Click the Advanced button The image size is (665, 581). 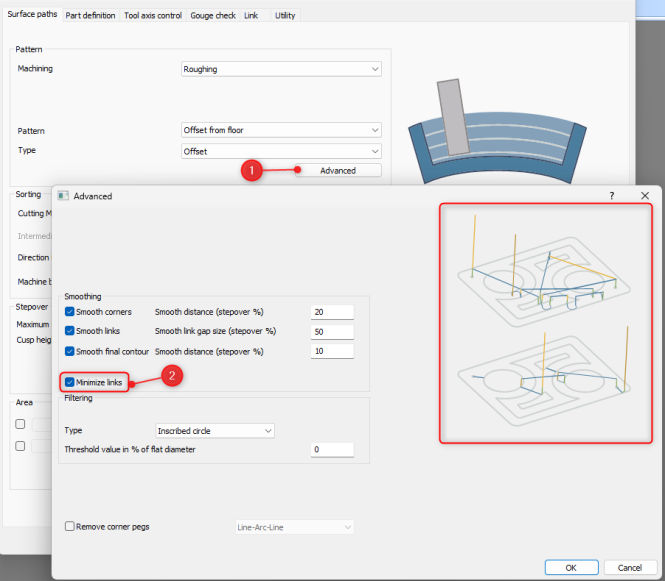point(338,170)
